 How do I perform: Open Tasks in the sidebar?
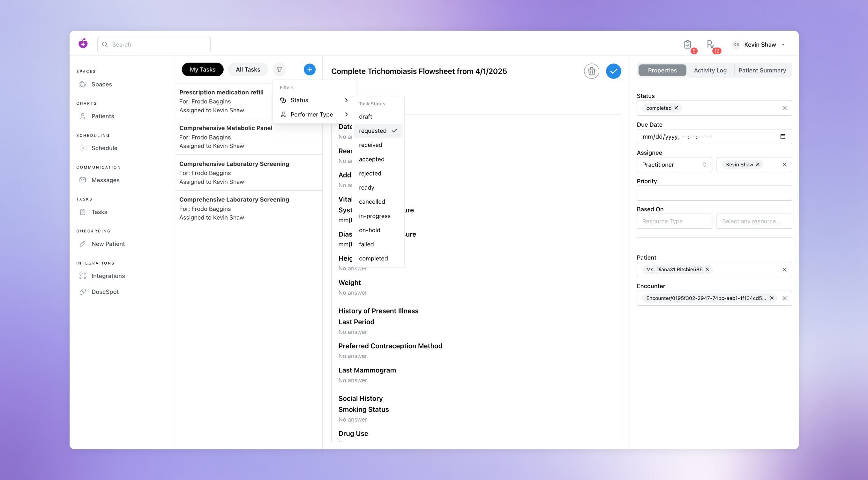pos(99,212)
